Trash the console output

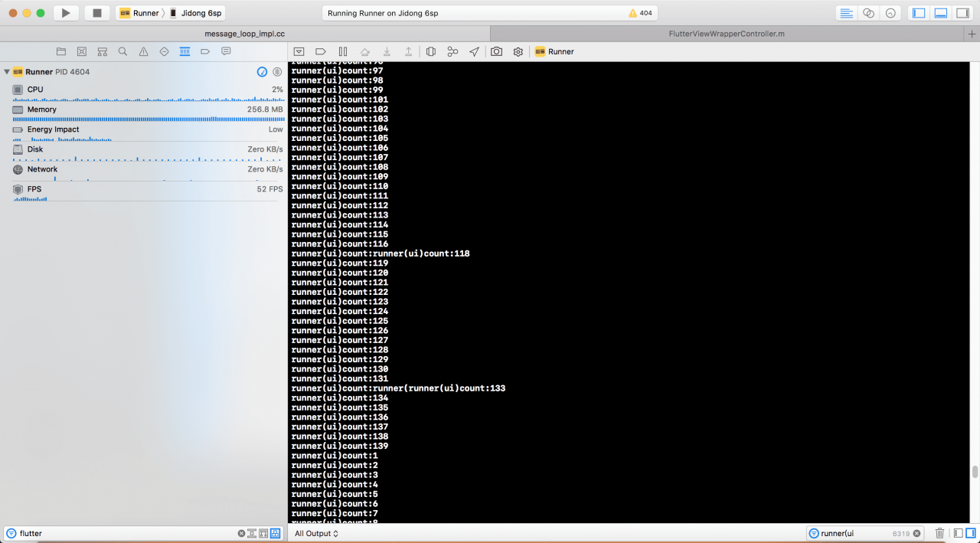click(x=939, y=533)
